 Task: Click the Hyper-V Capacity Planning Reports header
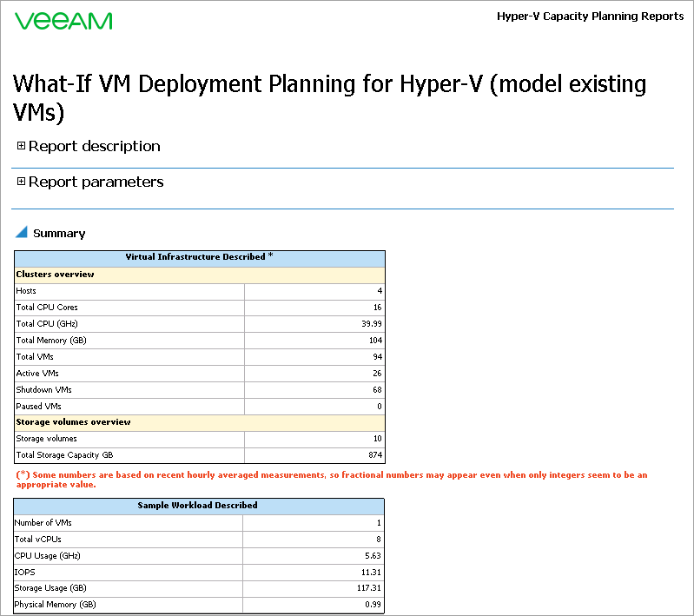590,17
